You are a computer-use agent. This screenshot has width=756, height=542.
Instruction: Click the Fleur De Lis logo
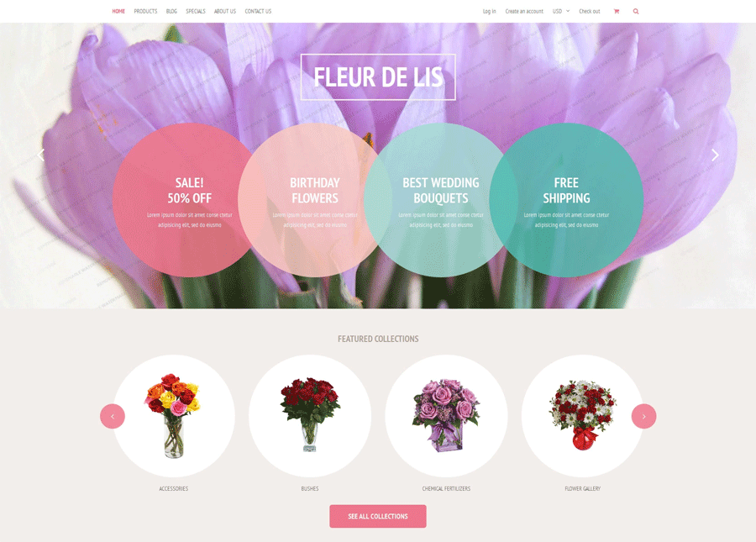coord(378,77)
